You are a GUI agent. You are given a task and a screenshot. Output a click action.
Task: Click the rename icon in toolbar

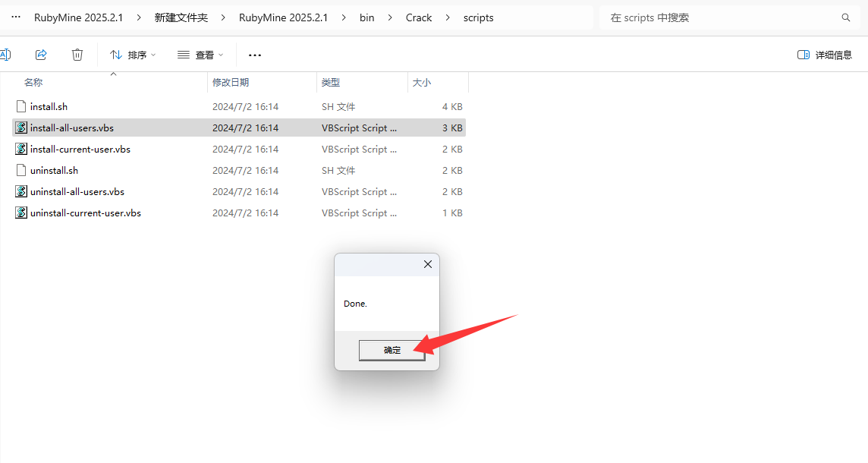[x=5, y=55]
